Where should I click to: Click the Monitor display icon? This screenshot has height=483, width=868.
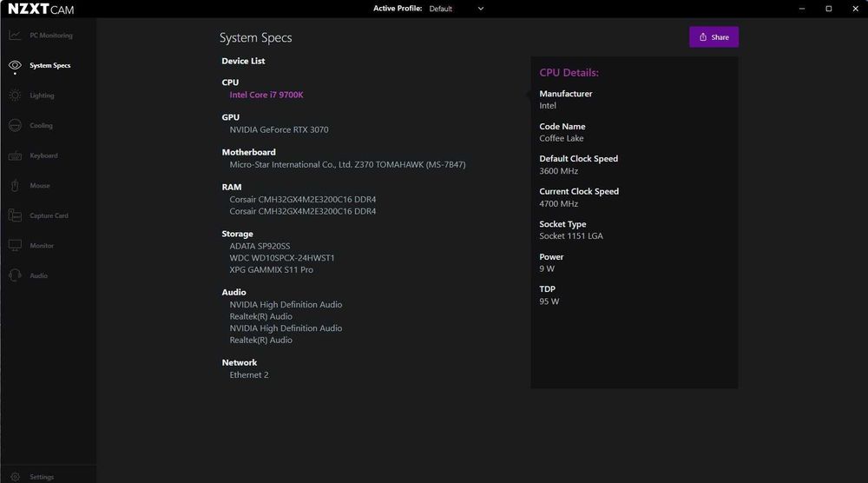pos(15,245)
